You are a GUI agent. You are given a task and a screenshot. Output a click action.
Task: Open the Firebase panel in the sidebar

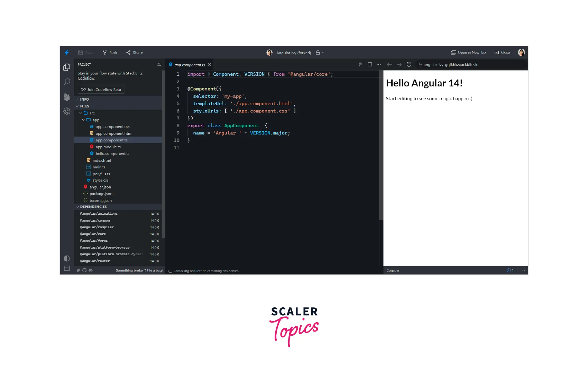(67, 97)
